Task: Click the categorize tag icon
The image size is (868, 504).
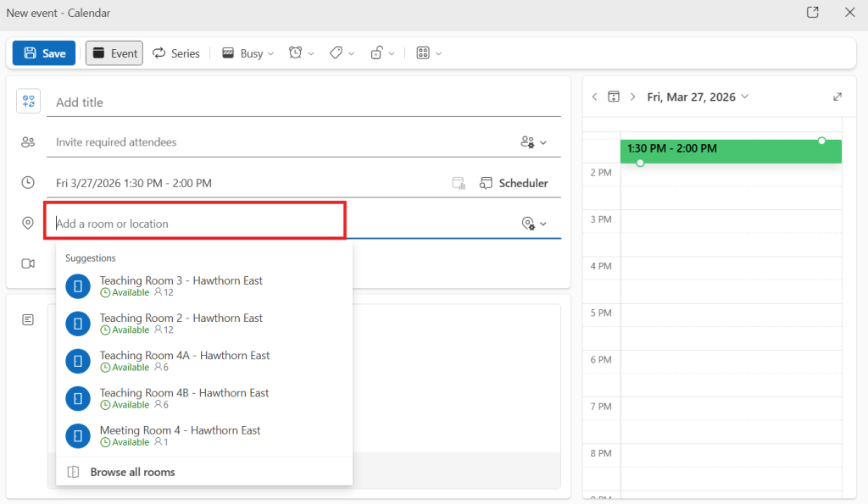Action: pyautogui.click(x=336, y=53)
